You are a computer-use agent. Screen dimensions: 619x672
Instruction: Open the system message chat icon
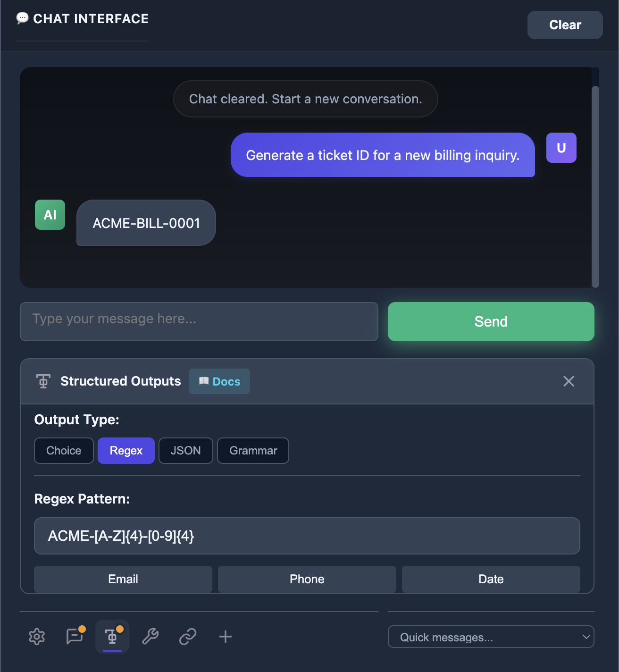point(75,637)
